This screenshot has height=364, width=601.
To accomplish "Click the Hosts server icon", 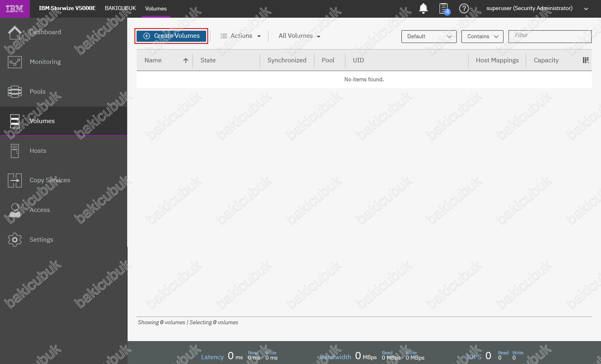I will (15, 151).
